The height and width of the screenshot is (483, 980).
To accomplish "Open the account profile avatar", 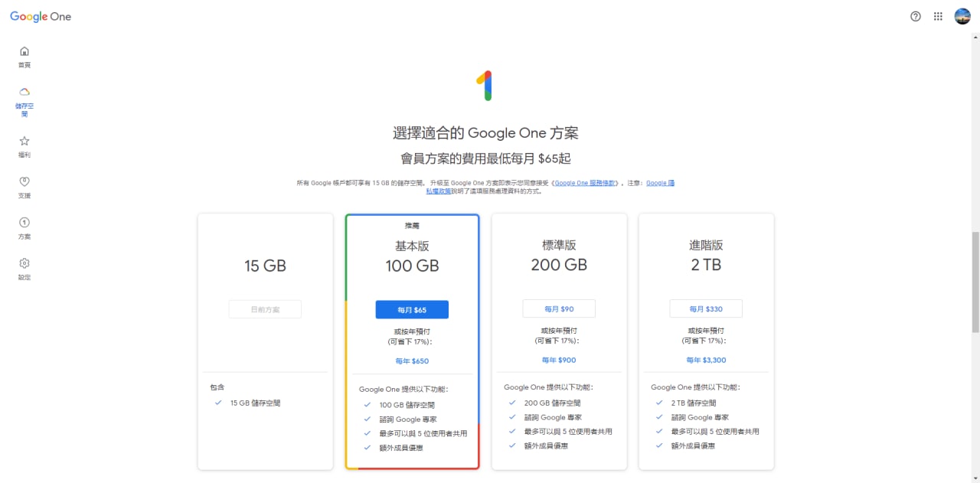I will click(962, 16).
